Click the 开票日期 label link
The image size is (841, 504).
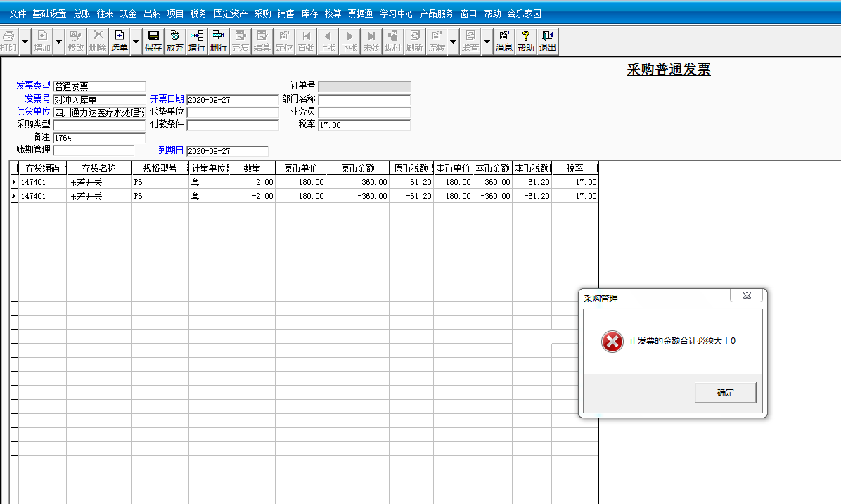tap(167, 98)
